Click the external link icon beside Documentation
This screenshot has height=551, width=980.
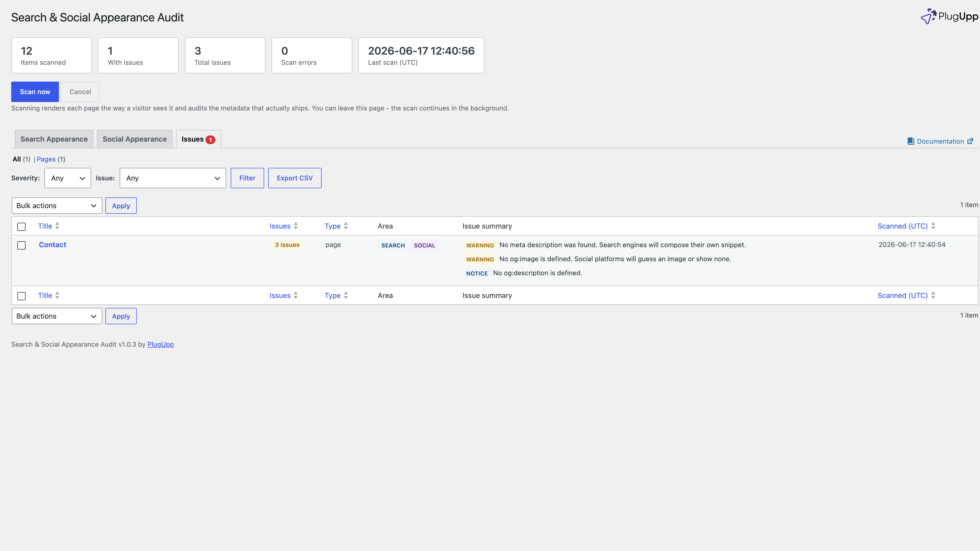pyautogui.click(x=970, y=141)
